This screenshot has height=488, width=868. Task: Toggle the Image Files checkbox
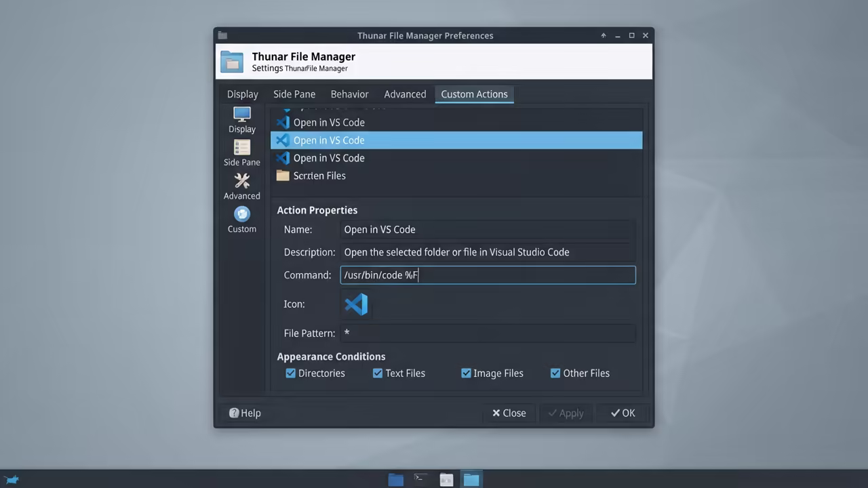[466, 373]
